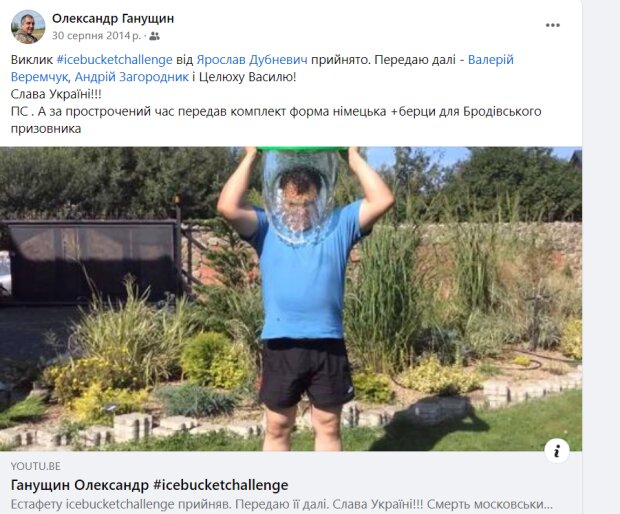Click the word призовника ending the post
The image size is (620, 514).
[46, 129]
